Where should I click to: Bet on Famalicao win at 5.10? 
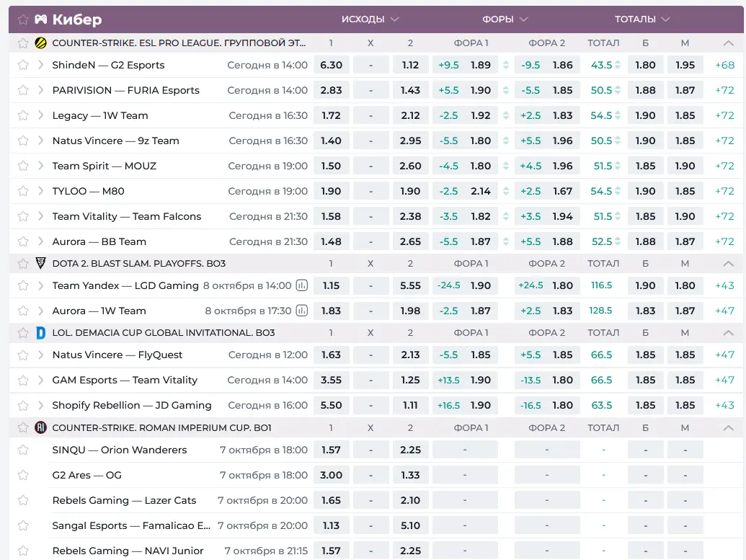click(x=410, y=525)
